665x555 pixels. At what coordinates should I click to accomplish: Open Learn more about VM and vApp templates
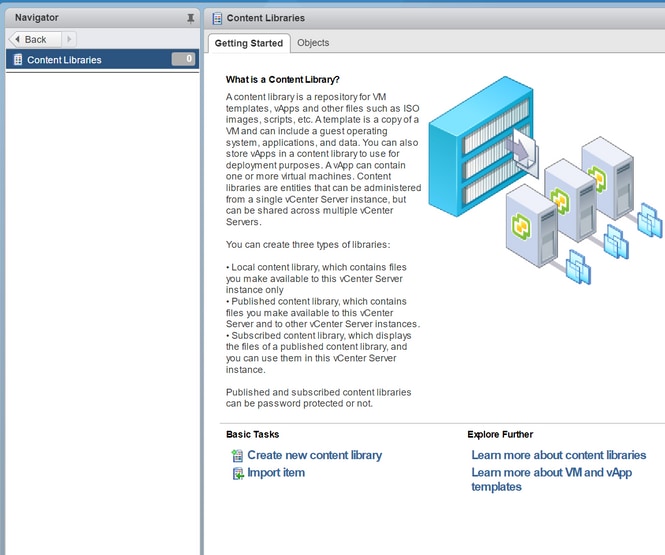coord(551,479)
